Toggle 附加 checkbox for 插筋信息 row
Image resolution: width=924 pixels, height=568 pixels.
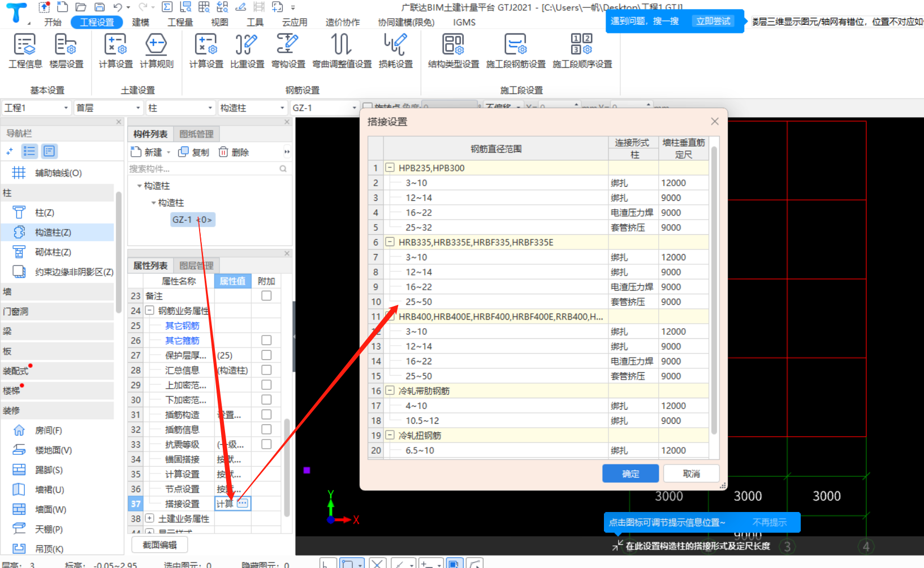point(266,429)
